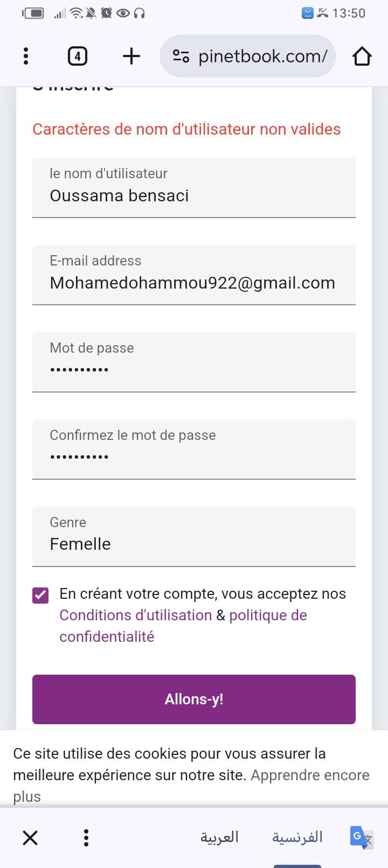
Task: Add a new tab with plus icon
Action: (x=131, y=56)
